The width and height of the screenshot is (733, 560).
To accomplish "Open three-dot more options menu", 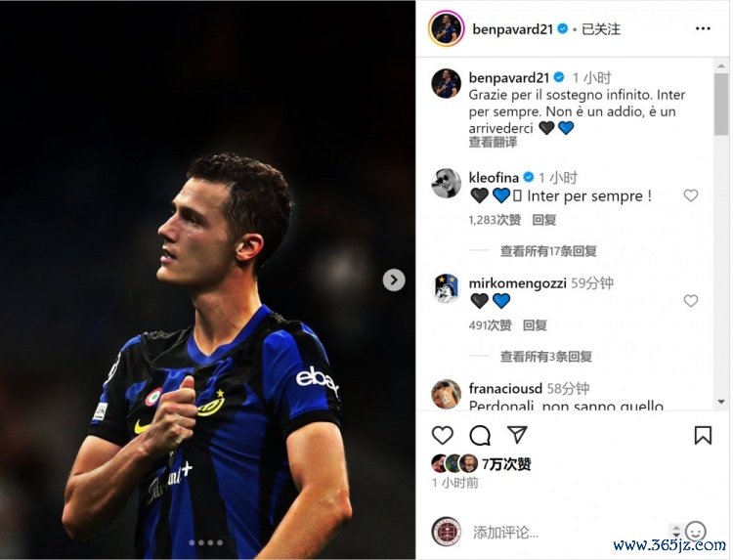I will click(703, 29).
